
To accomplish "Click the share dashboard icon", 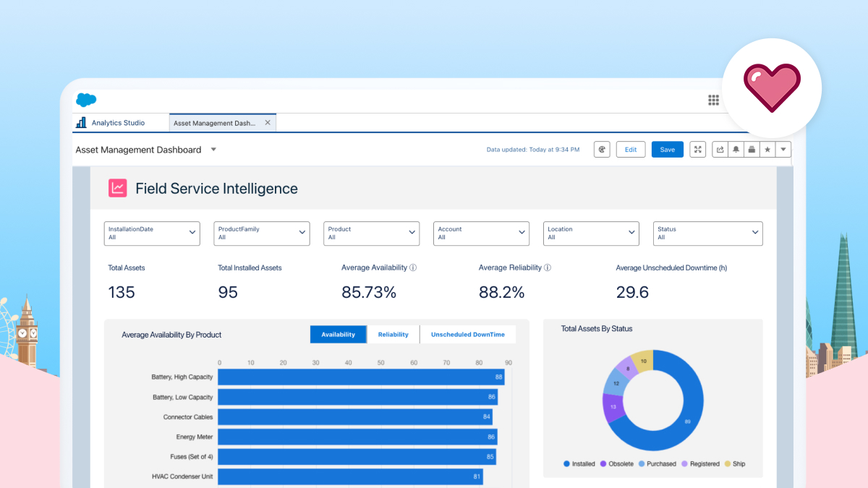I will [720, 149].
